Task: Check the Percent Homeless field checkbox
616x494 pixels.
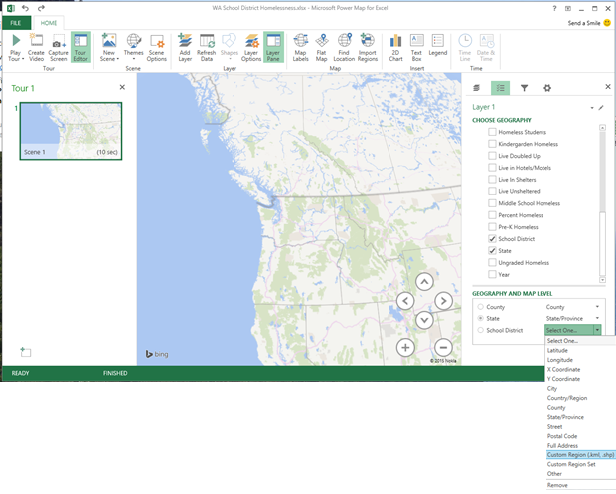Action: click(492, 215)
